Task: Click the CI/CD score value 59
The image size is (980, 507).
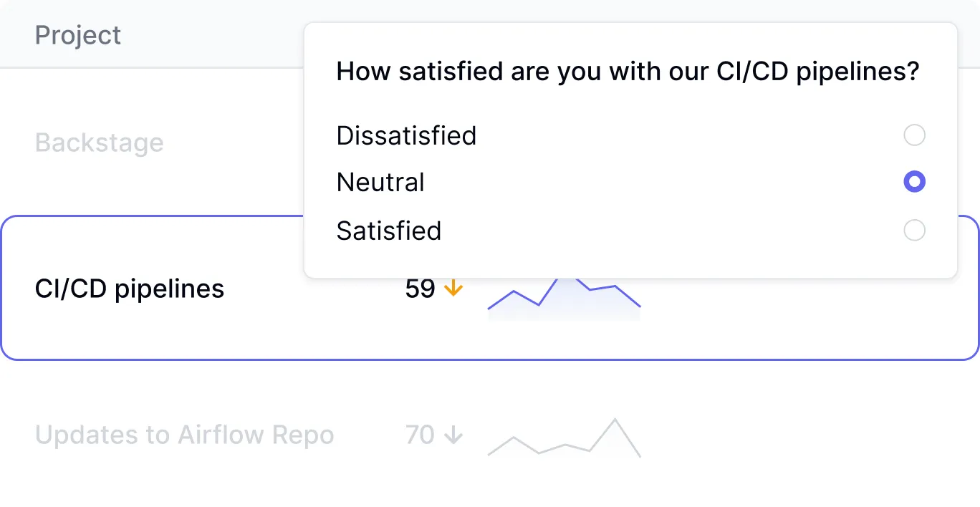Action: (420, 289)
